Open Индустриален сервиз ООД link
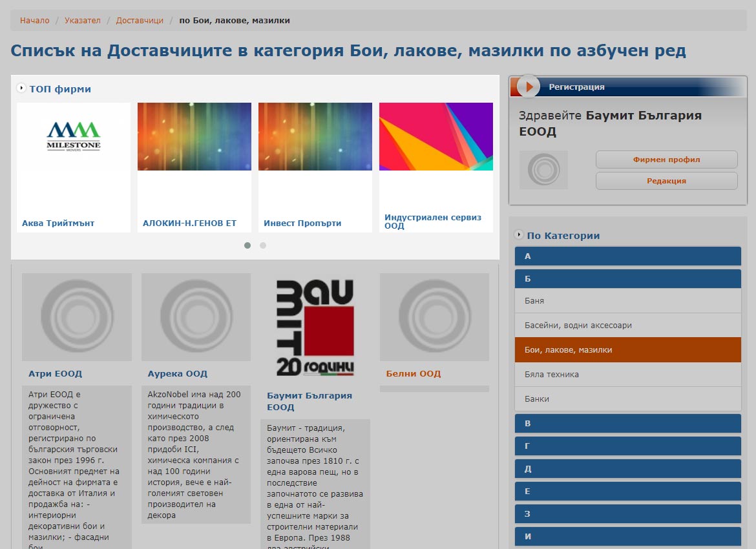 coord(432,222)
